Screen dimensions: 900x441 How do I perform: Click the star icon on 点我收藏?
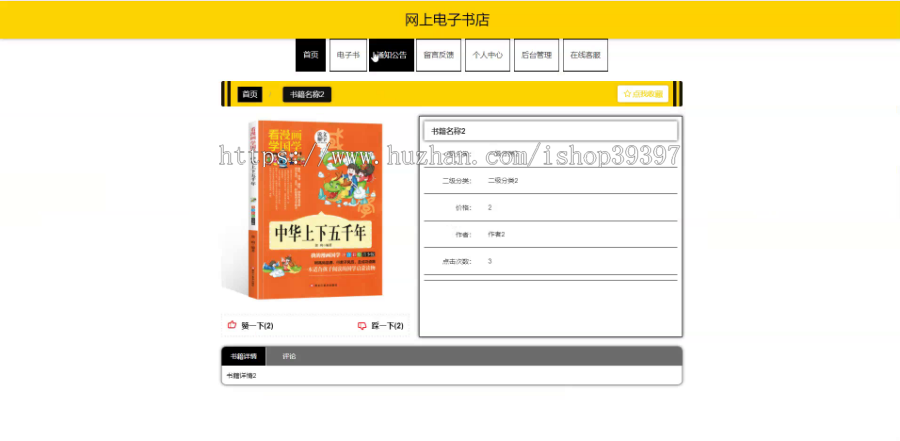(627, 94)
